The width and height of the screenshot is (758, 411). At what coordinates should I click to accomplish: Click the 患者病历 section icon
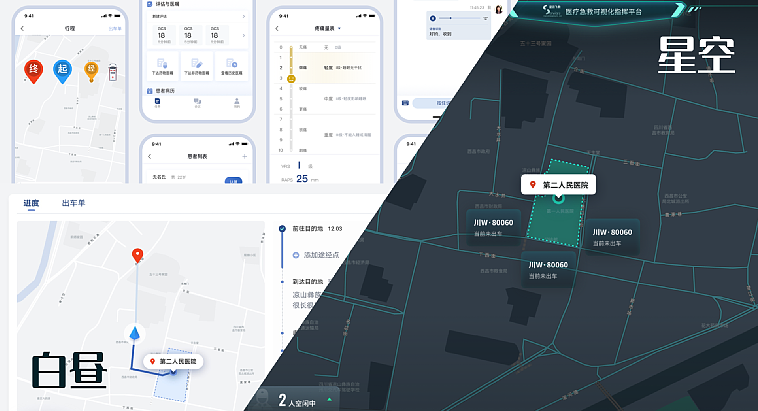(149, 90)
